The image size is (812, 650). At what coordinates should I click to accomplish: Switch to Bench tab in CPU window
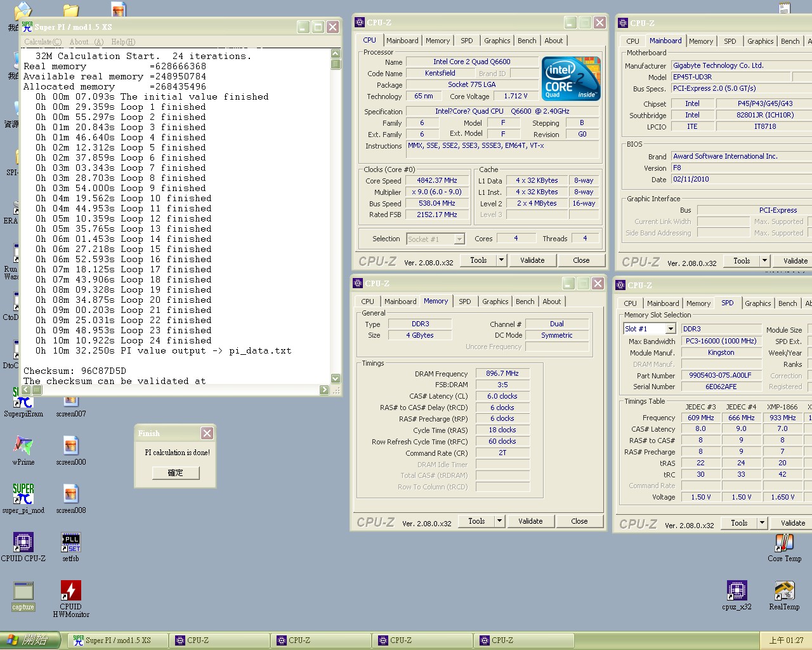tap(527, 41)
